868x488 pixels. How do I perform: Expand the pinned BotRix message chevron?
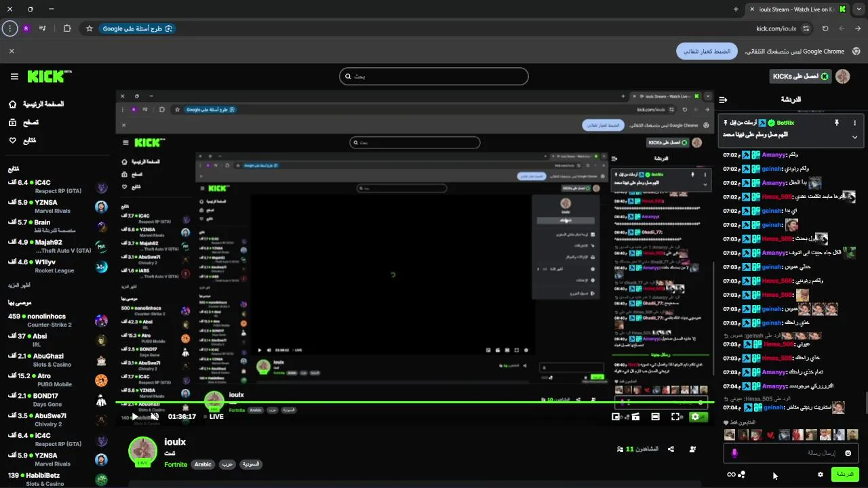click(854, 137)
